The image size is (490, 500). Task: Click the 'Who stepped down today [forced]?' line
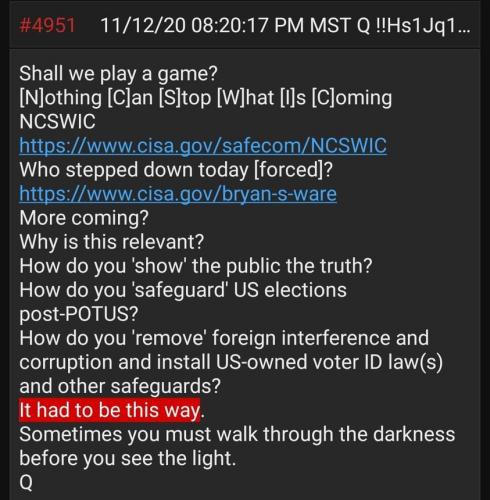(x=176, y=170)
